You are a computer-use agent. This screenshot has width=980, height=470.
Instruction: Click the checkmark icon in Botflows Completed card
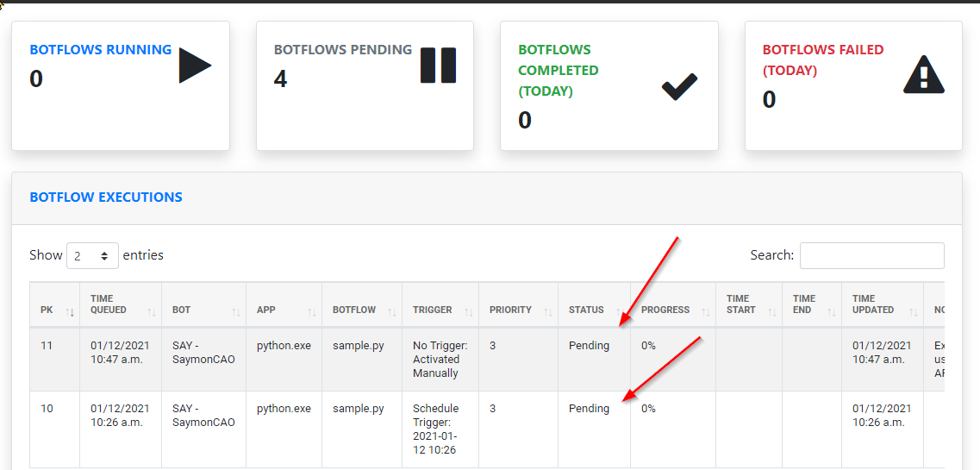[x=679, y=86]
